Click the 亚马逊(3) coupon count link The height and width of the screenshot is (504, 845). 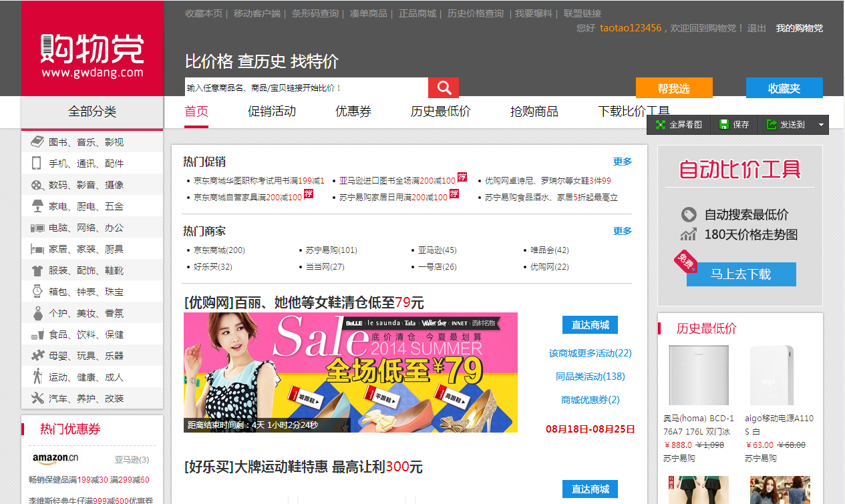(132, 460)
